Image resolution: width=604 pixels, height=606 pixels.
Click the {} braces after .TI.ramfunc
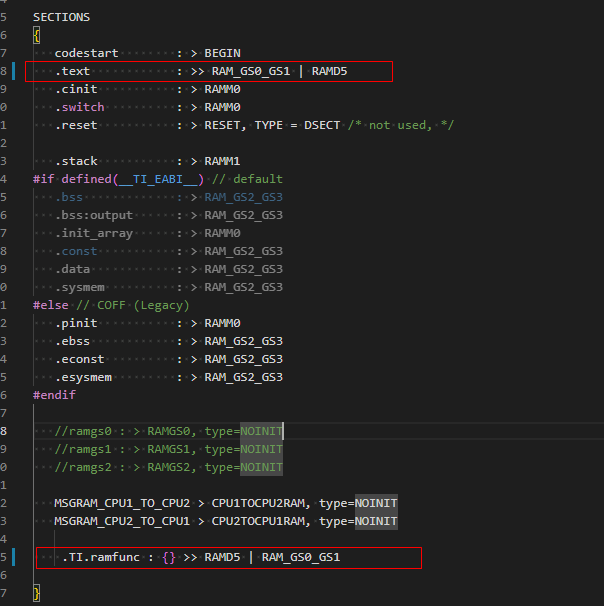pos(169,557)
